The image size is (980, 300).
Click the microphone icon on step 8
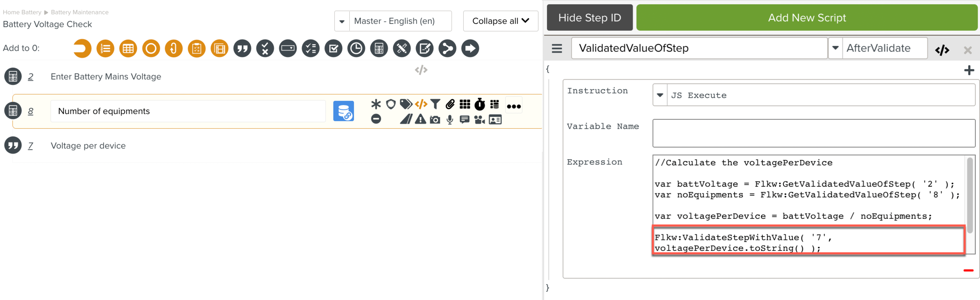(450, 120)
